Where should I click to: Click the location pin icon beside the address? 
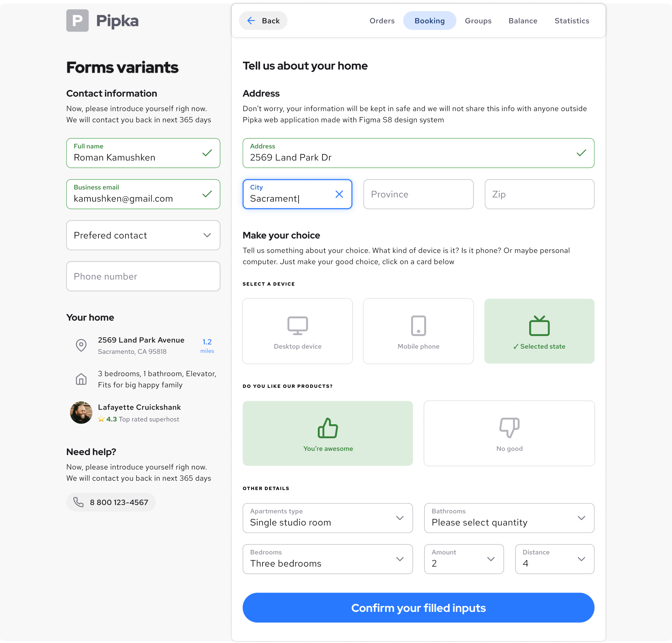[x=81, y=345]
